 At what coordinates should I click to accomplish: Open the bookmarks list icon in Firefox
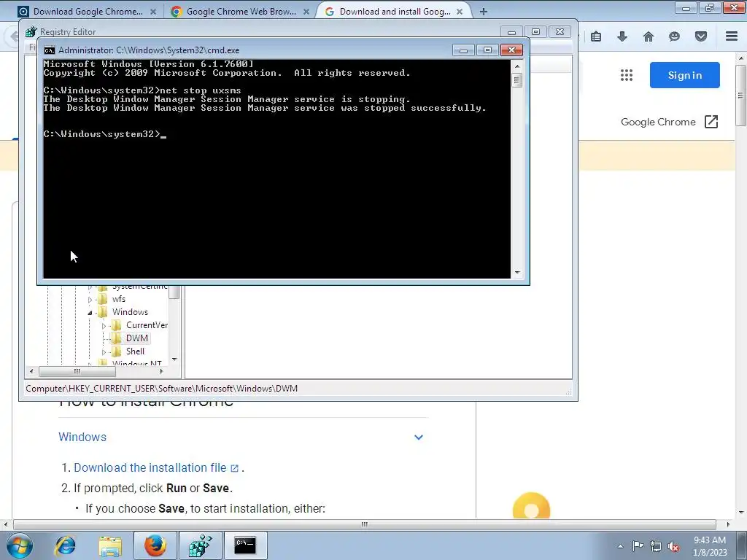tap(596, 36)
